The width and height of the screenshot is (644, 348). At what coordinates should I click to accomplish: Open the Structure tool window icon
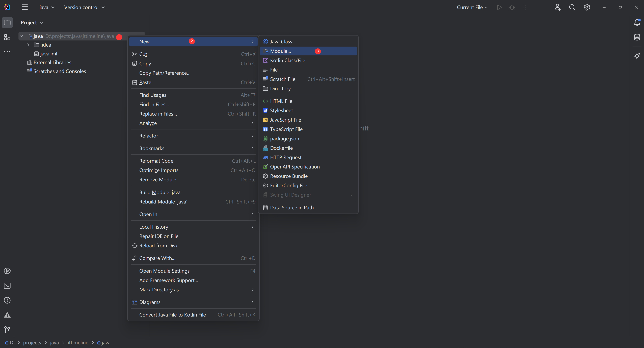coord(7,37)
